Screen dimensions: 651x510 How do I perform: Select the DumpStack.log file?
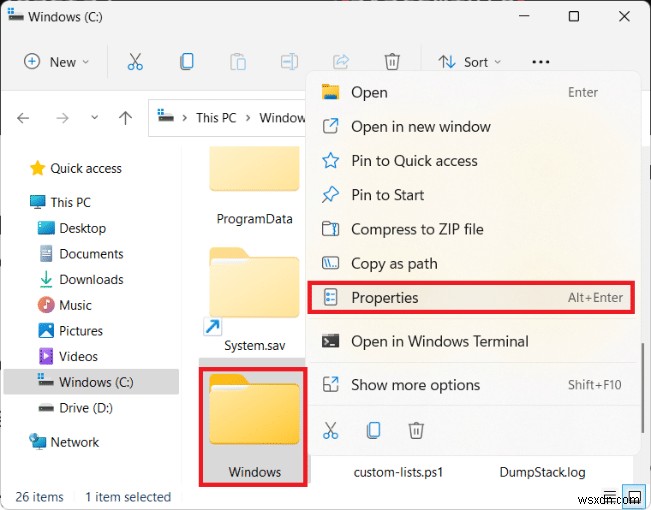point(542,472)
